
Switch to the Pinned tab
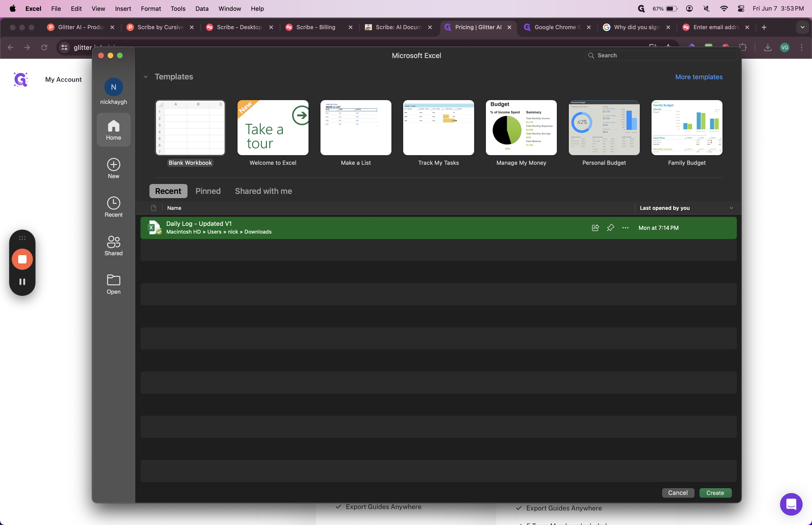pyautogui.click(x=208, y=191)
